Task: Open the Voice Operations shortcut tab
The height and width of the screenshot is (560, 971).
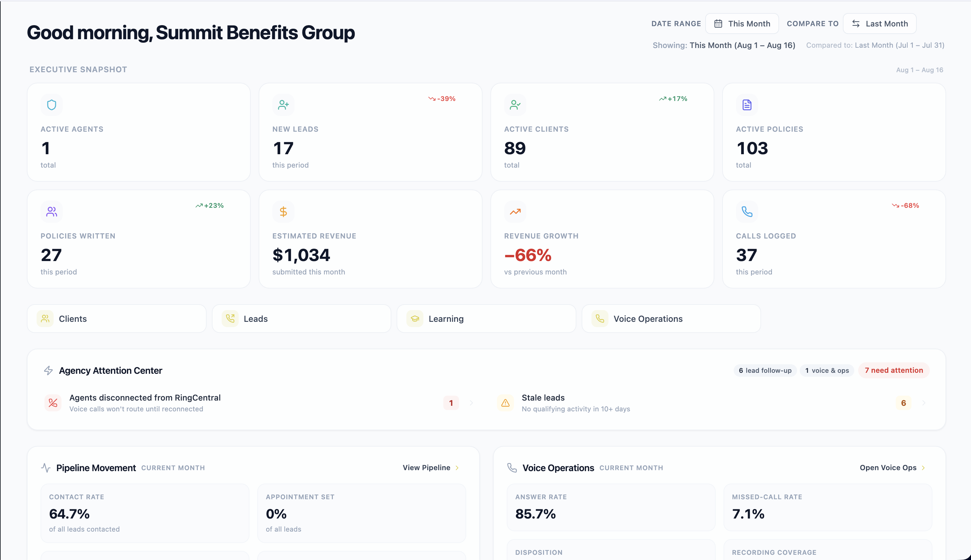Action: click(x=671, y=319)
